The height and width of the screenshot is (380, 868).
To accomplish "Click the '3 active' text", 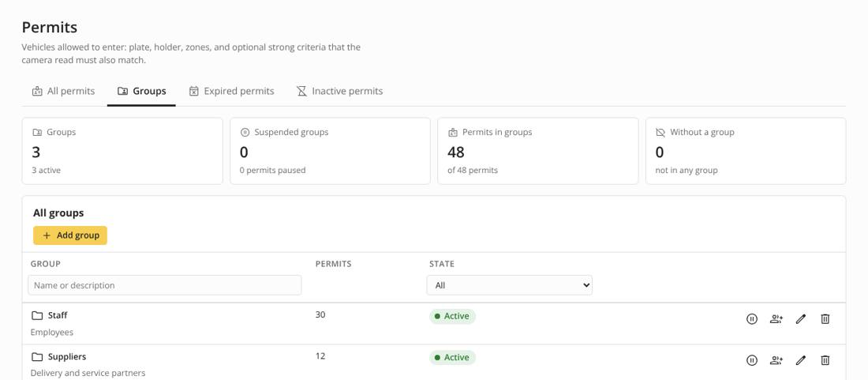I will [x=46, y=171].
